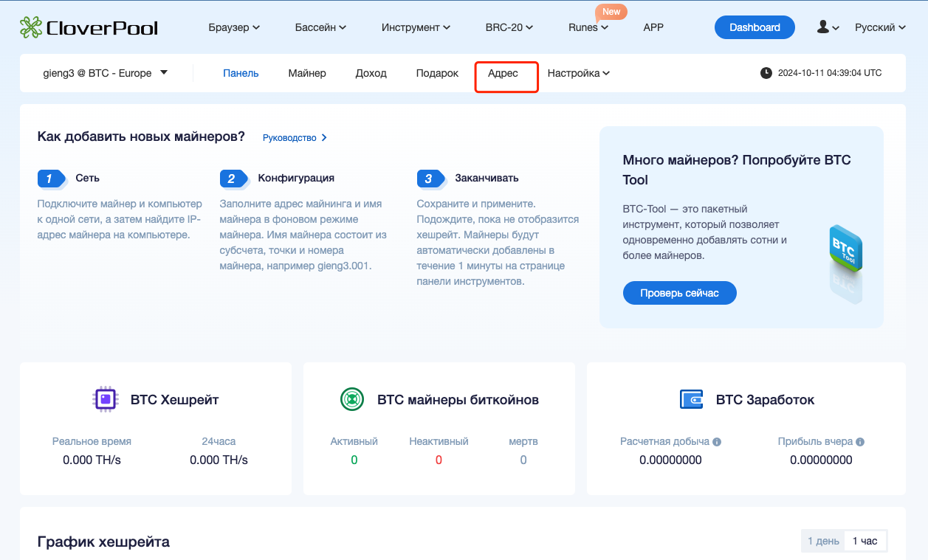Click the Реальное время 0.000 TH/s value
Image resolution: width=928 pixels, height=560 pixels.
92,460
